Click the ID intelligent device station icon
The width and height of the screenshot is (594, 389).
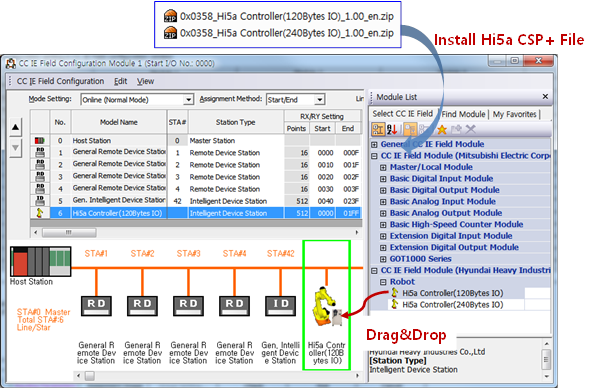[281, 305]
